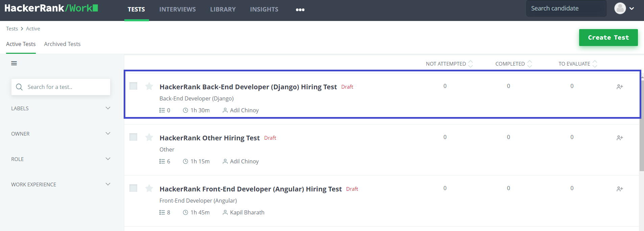Click invite candidate icon for Angular test
Image resolution: width=644 pixels, height=231 pixels.
point(620,189)
